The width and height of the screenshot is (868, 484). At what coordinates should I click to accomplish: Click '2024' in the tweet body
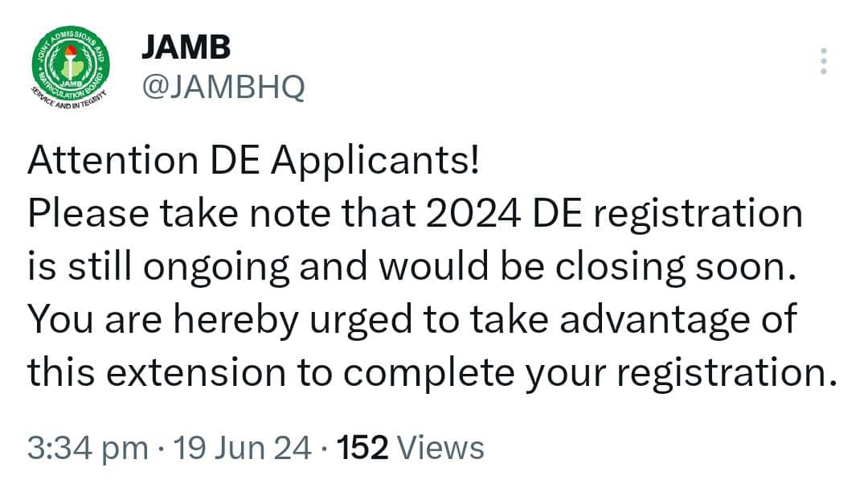tap(473, 214)
